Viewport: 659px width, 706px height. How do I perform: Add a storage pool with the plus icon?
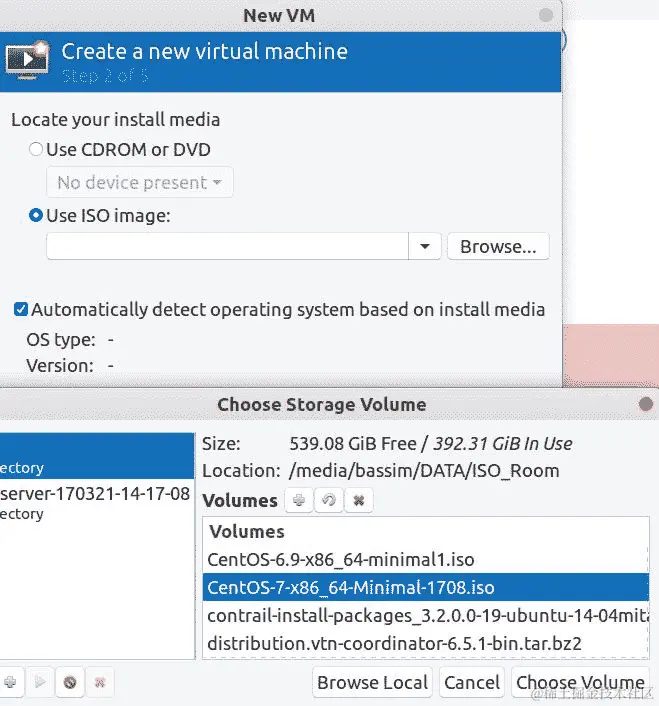click(x=10, y=682)
